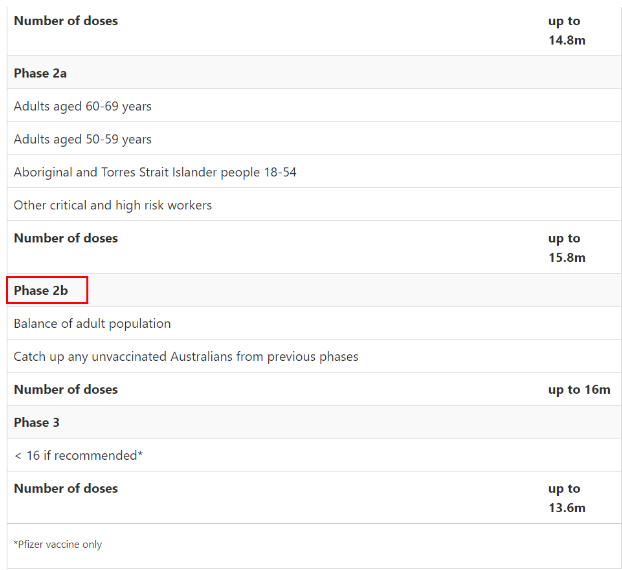Select the 'Adults aged 60-69 years' row
Screen dimensions: 622x570
click(83, 106)
